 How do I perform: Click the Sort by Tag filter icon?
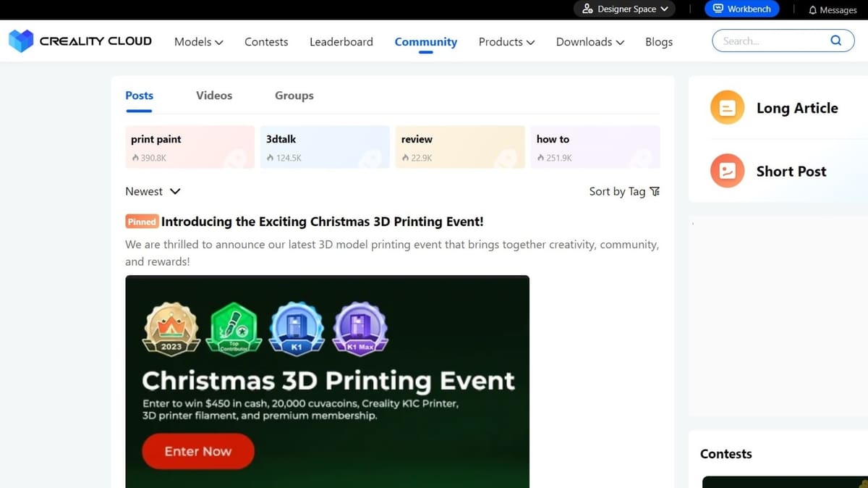(655, 191)
